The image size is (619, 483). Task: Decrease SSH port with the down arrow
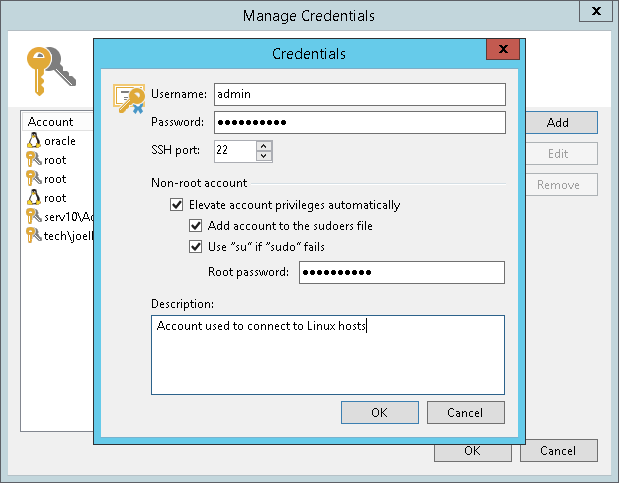tap(264, 156)
